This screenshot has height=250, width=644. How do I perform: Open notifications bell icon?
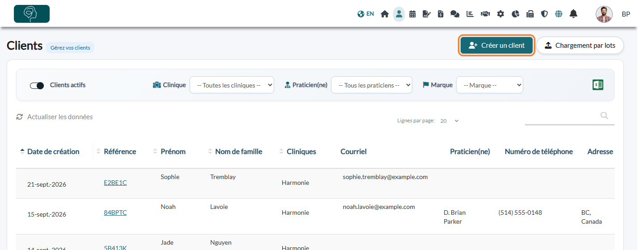click(573, 14)
